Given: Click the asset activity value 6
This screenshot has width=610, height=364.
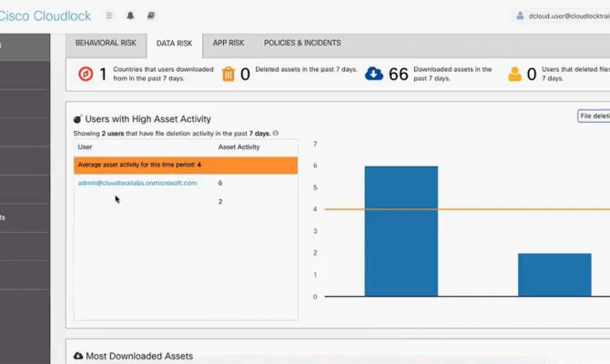Looking at the screenshot, I should click(220, 183).
